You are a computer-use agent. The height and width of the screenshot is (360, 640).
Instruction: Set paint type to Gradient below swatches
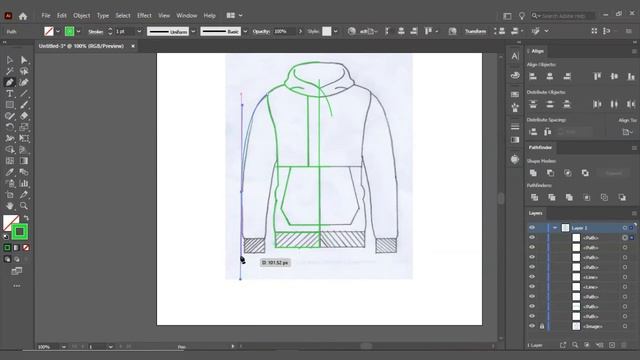point(16,248)
